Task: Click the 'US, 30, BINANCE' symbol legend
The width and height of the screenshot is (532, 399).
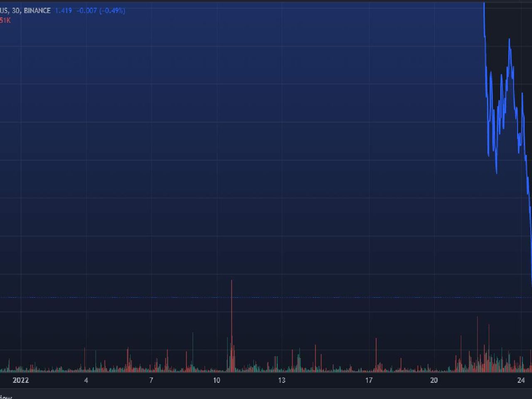Action: pos(25,10)
